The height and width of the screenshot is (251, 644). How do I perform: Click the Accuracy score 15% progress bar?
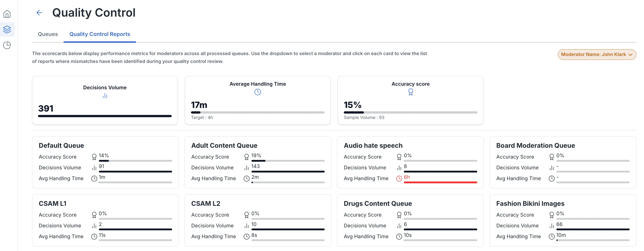tap(410, 113)
